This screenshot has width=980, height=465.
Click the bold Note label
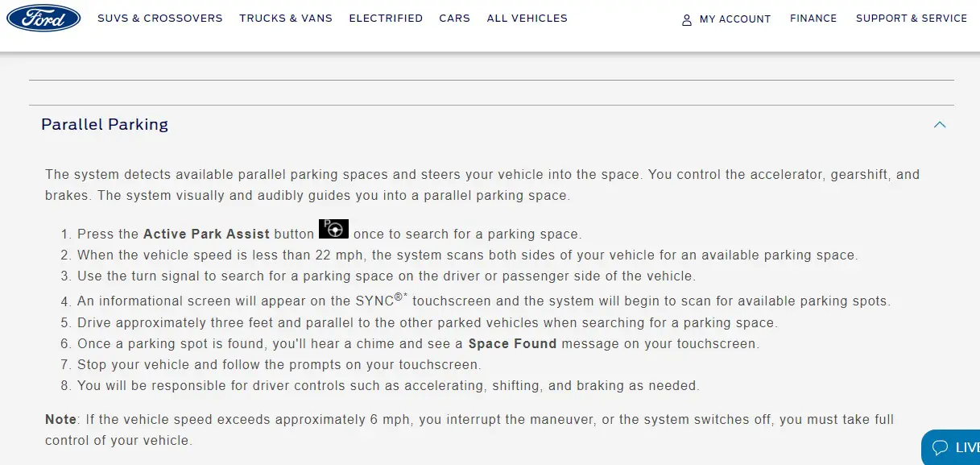pos(60,419)
